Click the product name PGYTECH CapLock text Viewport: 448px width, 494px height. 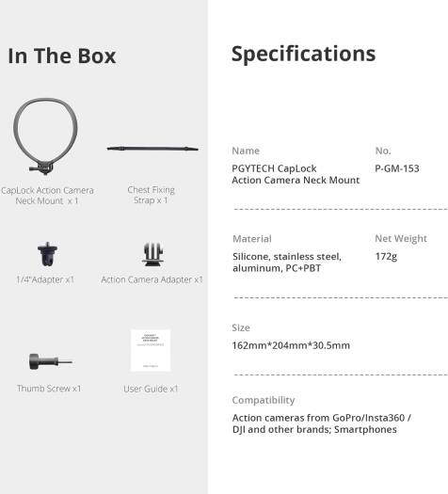pos(274,168)
